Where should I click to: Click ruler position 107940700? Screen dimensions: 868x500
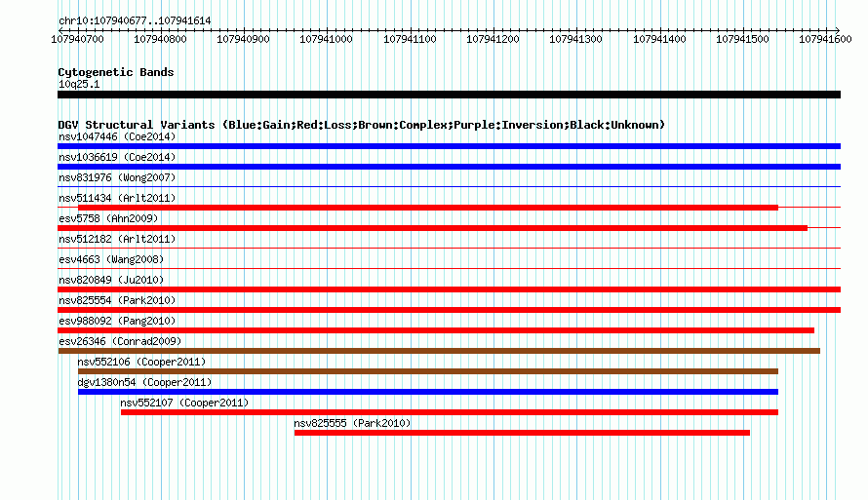click(77, 39)
